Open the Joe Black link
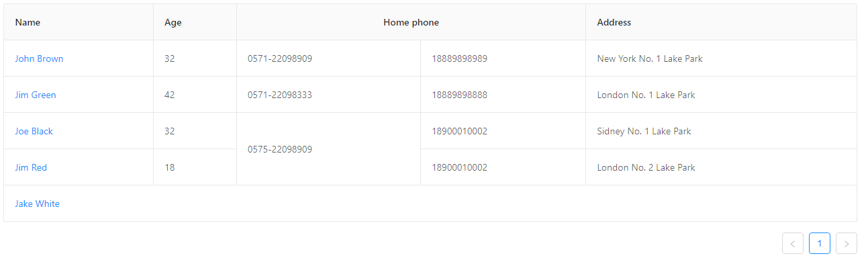 (34, 131)
